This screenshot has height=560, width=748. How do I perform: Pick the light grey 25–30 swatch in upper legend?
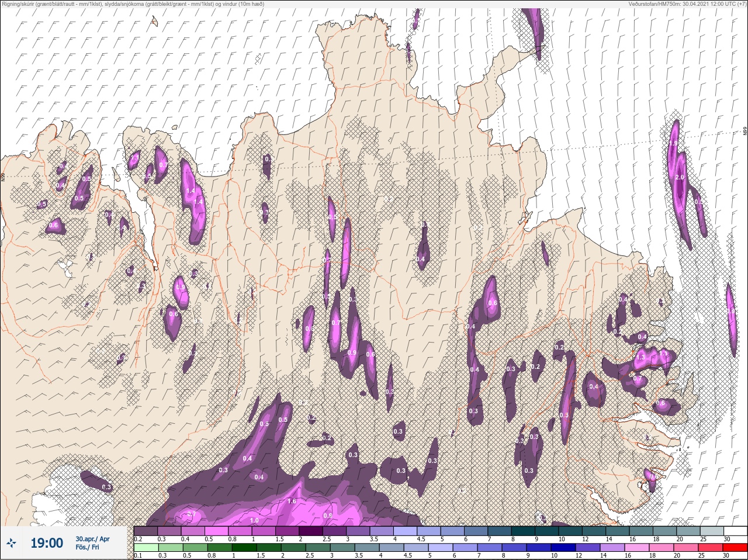point(711,531)
